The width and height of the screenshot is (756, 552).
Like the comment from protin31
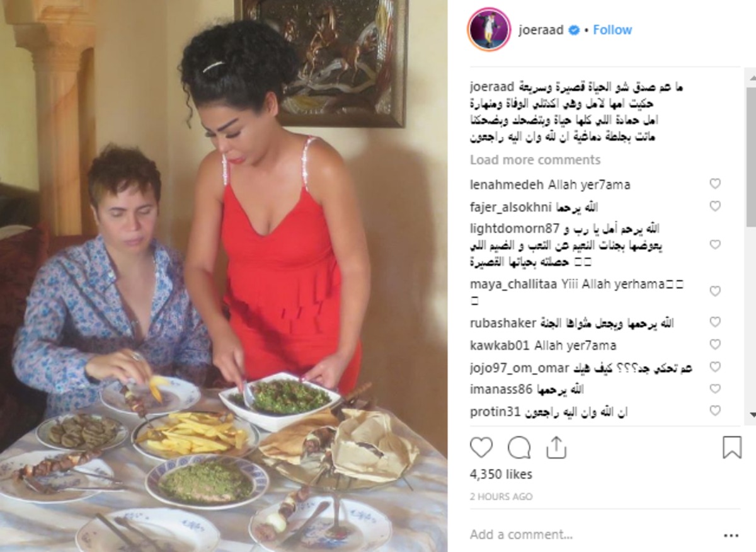tap(715, 411)
